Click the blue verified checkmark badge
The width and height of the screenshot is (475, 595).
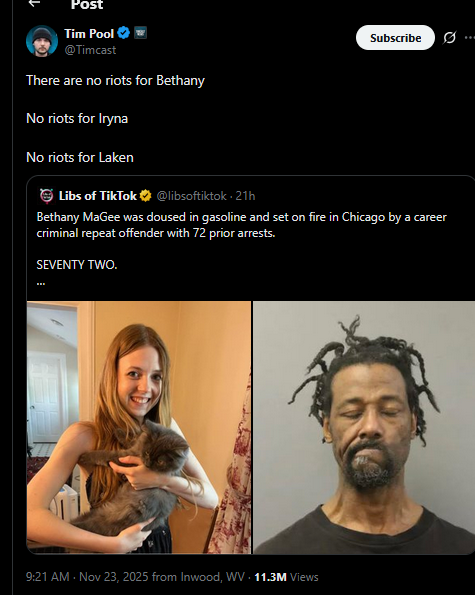(x=123, y=33)
